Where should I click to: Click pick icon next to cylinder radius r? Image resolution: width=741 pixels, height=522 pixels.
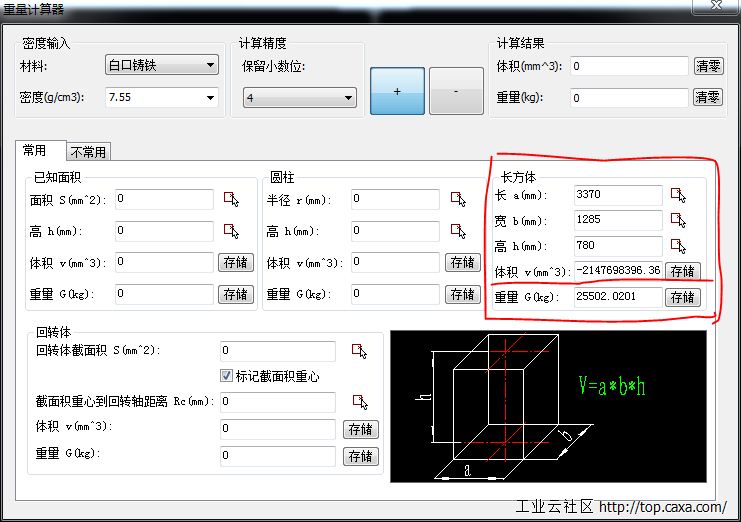pyautogui.click(x=459, y=199)
